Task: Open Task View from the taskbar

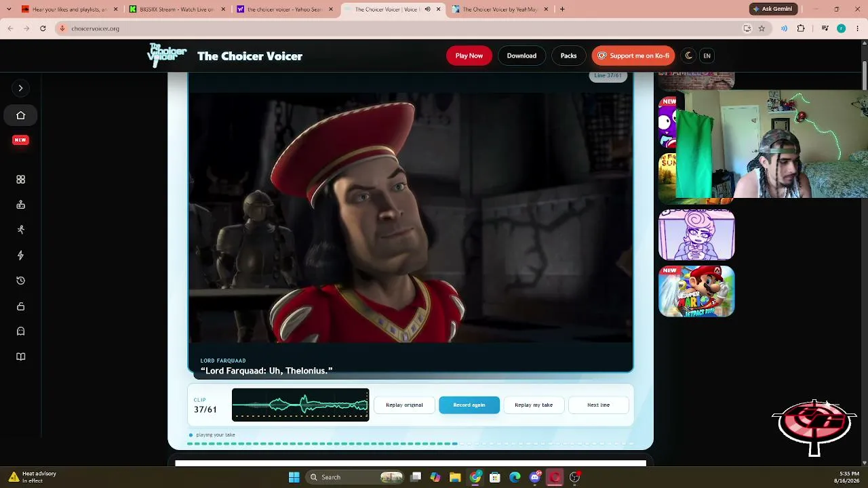Action: coord(416,477)
